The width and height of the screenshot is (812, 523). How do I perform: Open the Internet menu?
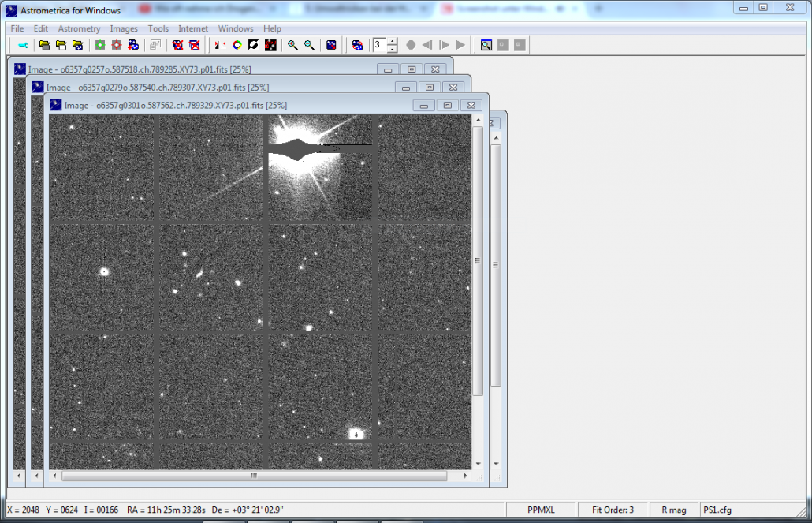193,28
